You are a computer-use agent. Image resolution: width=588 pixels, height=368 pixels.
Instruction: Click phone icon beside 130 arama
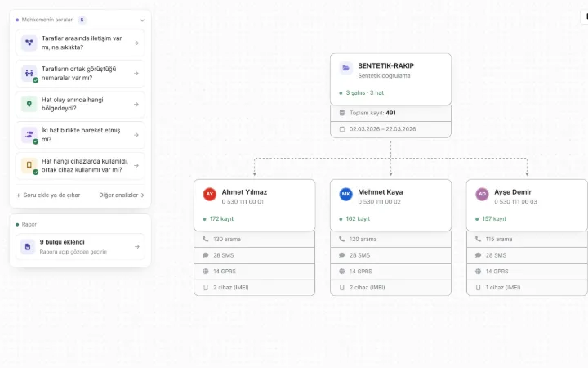[206, 239]
